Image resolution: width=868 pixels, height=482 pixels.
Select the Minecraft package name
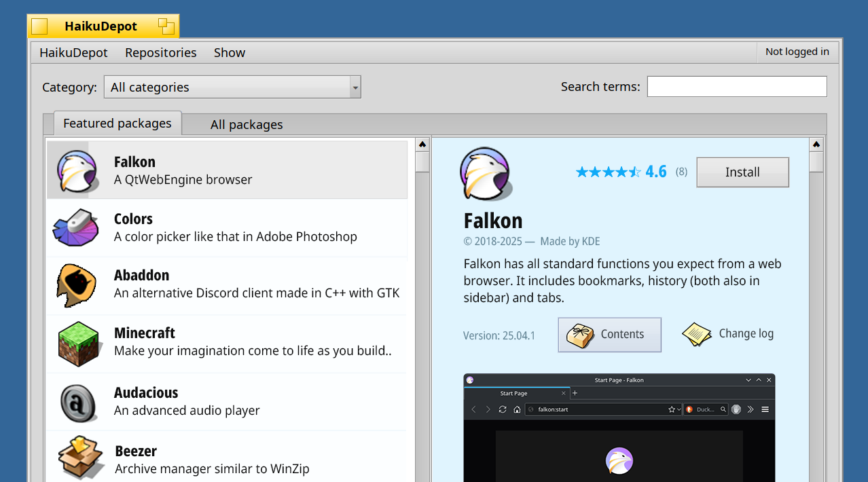(x=145, y=333)
